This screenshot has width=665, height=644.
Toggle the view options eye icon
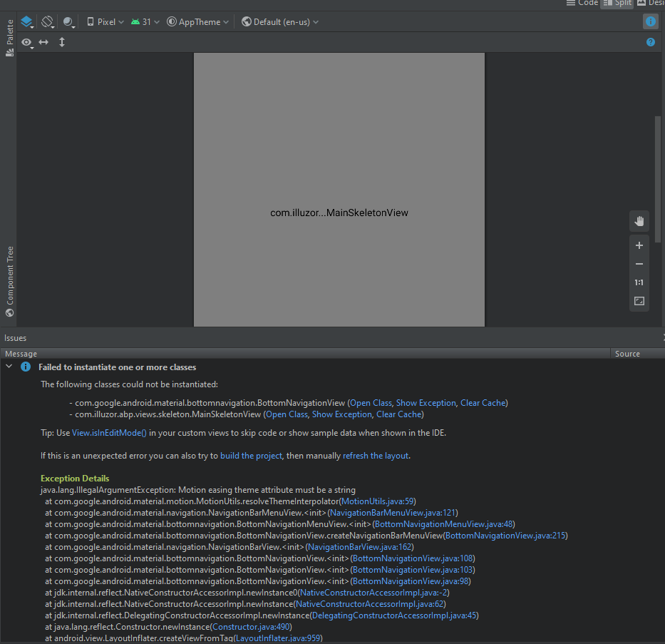(26, 42)
